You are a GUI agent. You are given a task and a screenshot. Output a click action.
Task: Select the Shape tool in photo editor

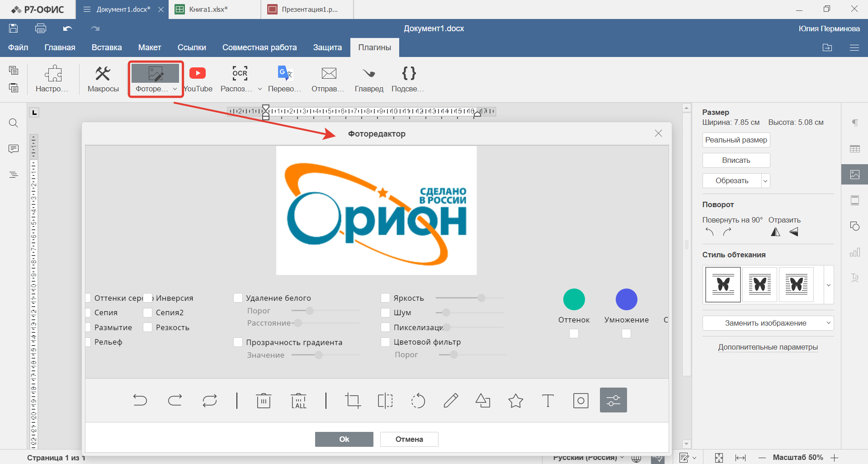click(483, 400)
